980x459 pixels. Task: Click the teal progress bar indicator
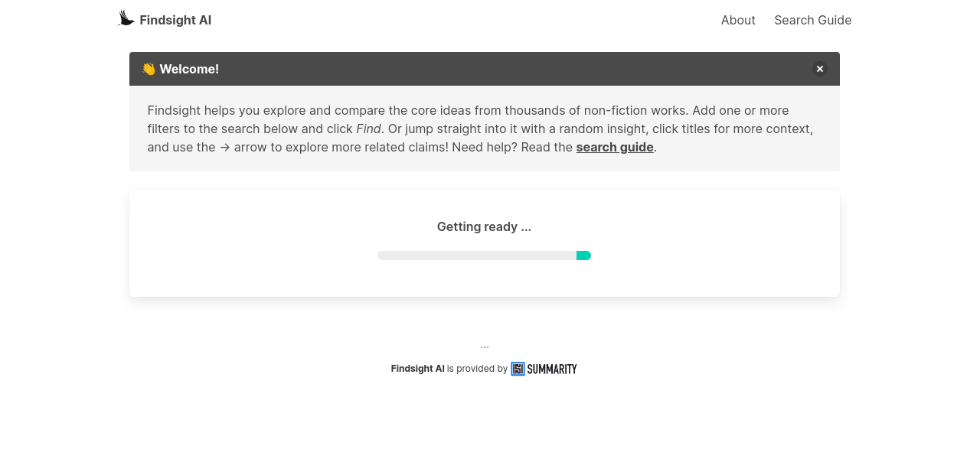tap(583, 256)
